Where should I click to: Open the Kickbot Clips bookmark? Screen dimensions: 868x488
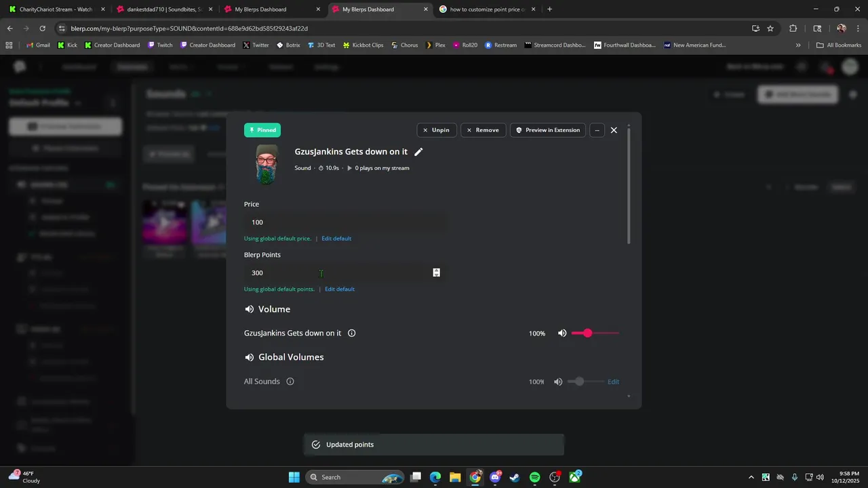tap(363, 45)
